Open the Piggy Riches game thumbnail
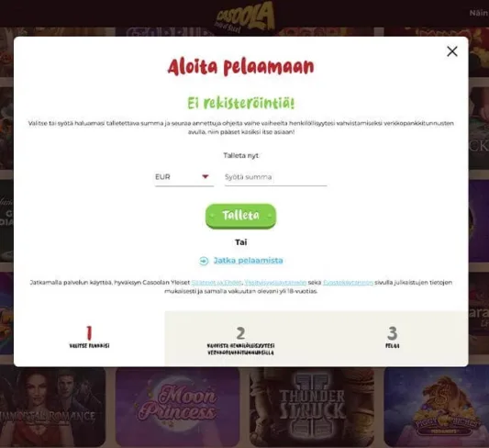Viewport: 489px width, 448px height. pyautogui.click(x=437, y=407)
